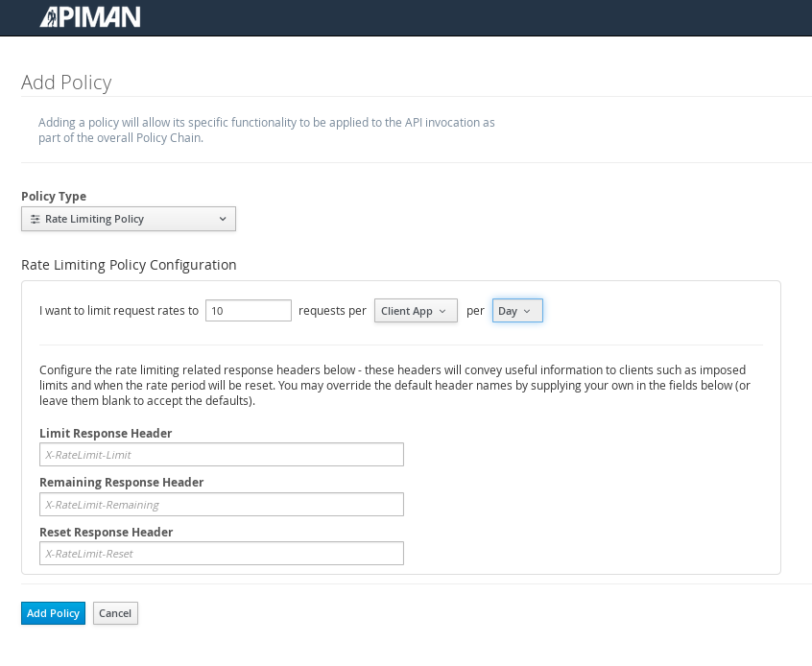Click the APIMAN logo
The image size is (812, 666).
[x=90, y=17]
